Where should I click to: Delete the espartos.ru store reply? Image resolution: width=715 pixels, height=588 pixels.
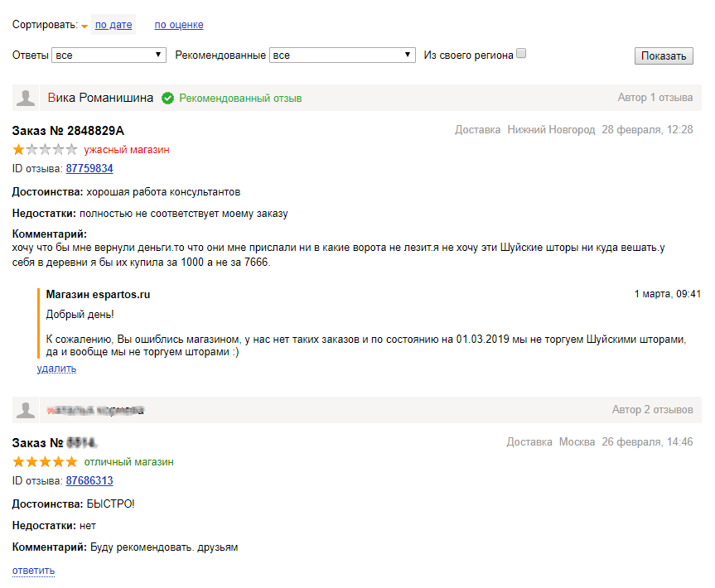click(x=56, y=369)
